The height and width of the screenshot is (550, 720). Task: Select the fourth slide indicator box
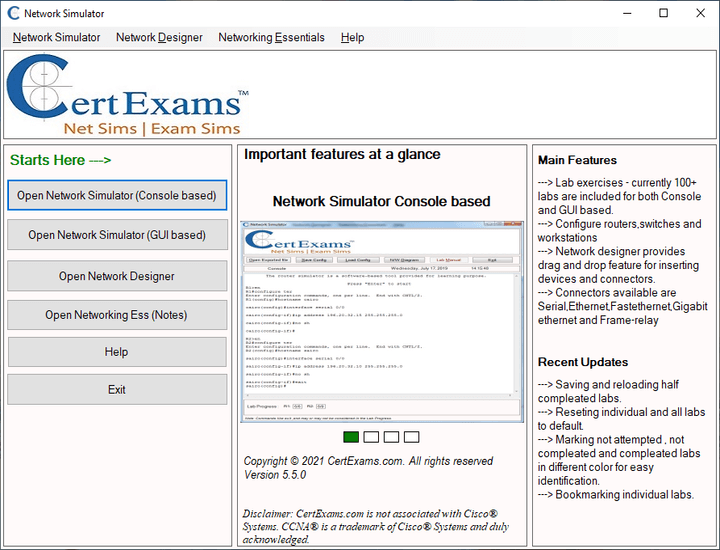[411, 437]
